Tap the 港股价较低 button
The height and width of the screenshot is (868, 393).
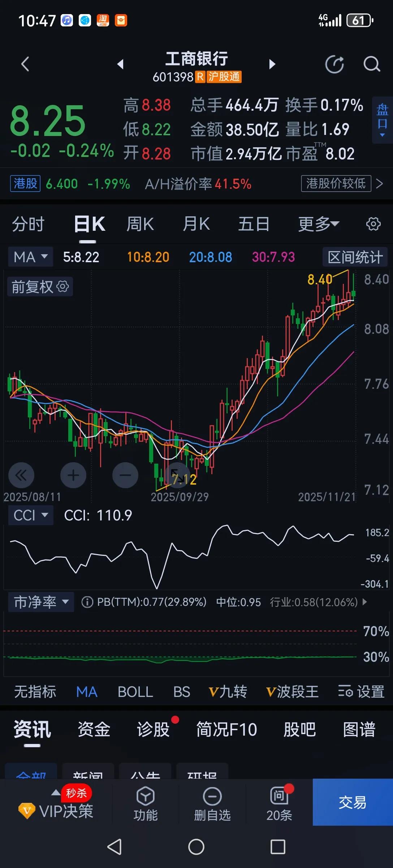336,183
